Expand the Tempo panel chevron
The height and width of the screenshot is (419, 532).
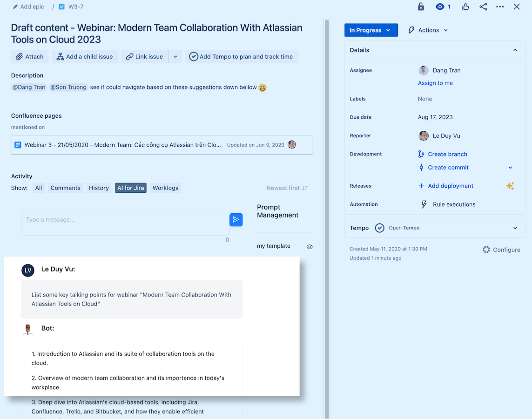[x=515, y=228]
